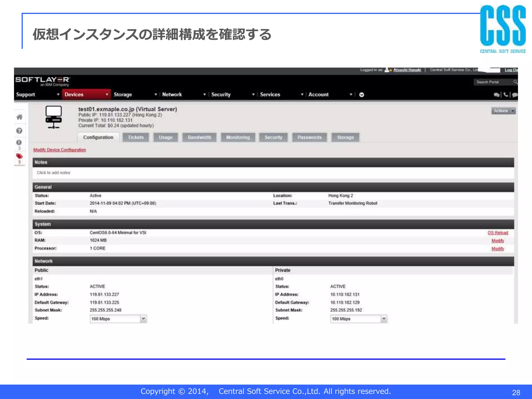Click the search magnifier icon
Image resolution: width=532 pixels, height=399 pixels.
(x=515, y=82)
